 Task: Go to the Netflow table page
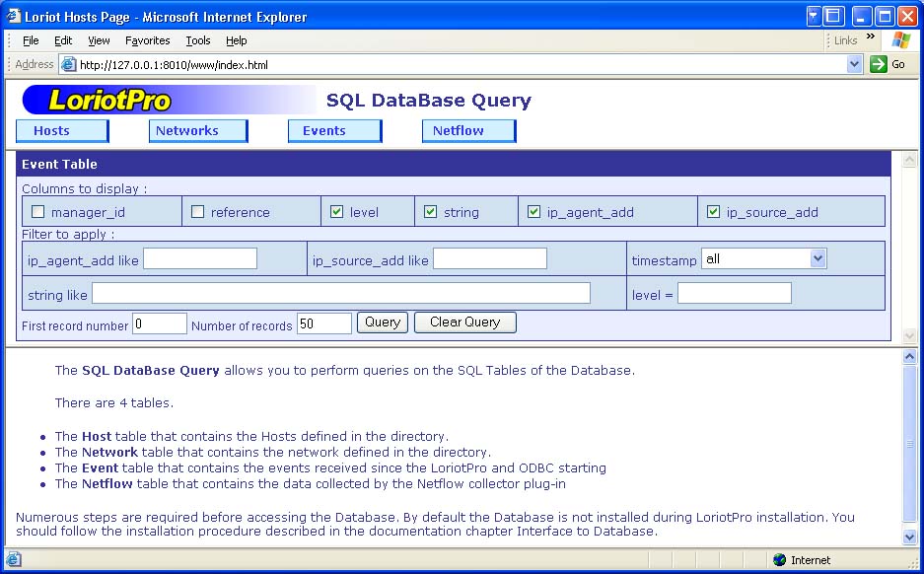click(469, 131)
